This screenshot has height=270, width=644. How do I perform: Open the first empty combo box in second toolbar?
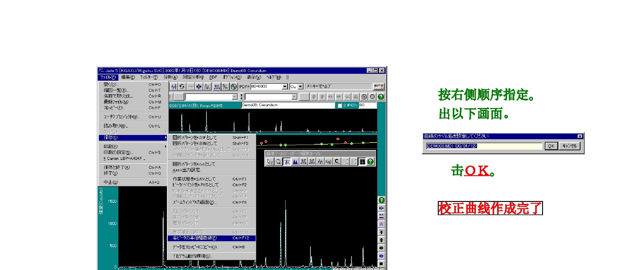211,97
